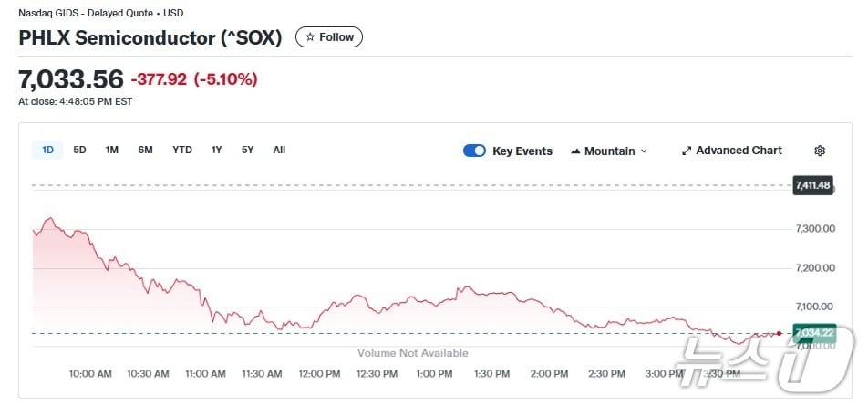The height and width of the screenshot is (406, 868).
Task: Select the 1Y time range
Action: click(x=216, y=150)
